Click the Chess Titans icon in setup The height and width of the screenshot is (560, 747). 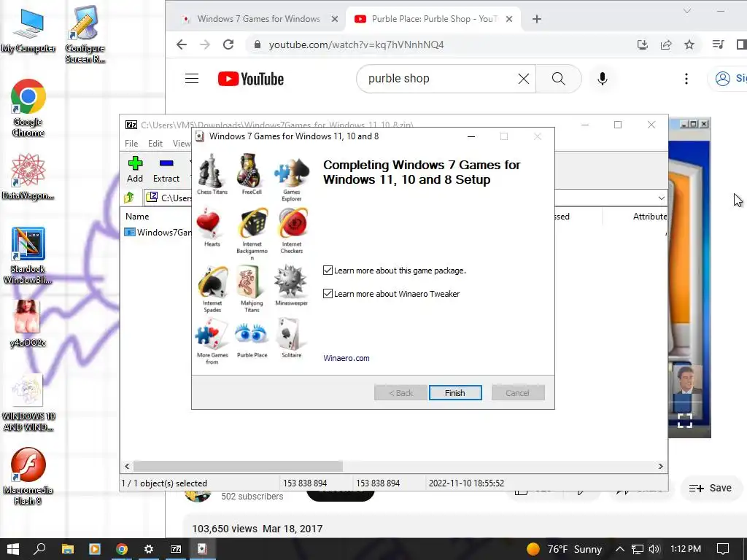212,171
